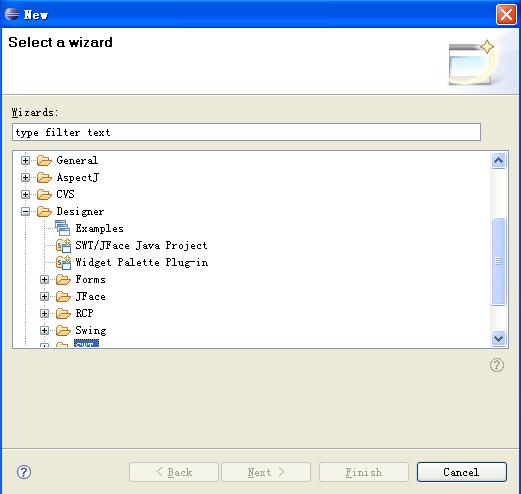This screenshot has width=521, height=494.
Task: Expand the General tree node
Action: point(25,161)
